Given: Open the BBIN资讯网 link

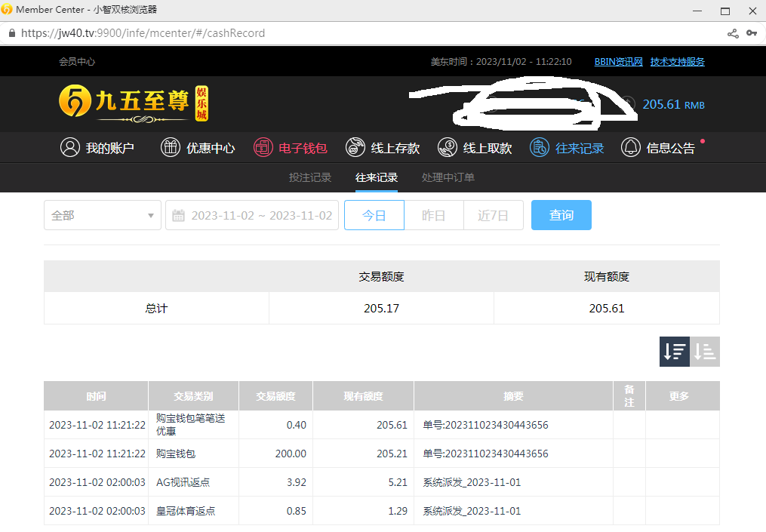Looking at the screenshot, I should [x=618, y=62].
